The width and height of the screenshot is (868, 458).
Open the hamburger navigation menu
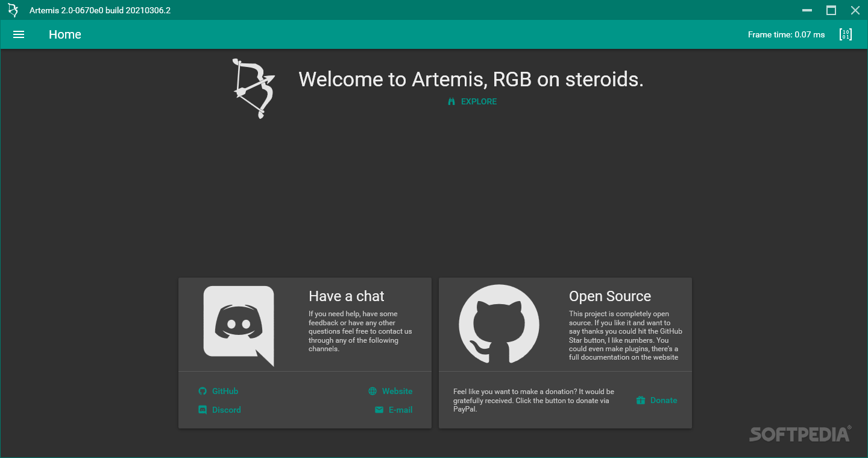coord(19,34)
